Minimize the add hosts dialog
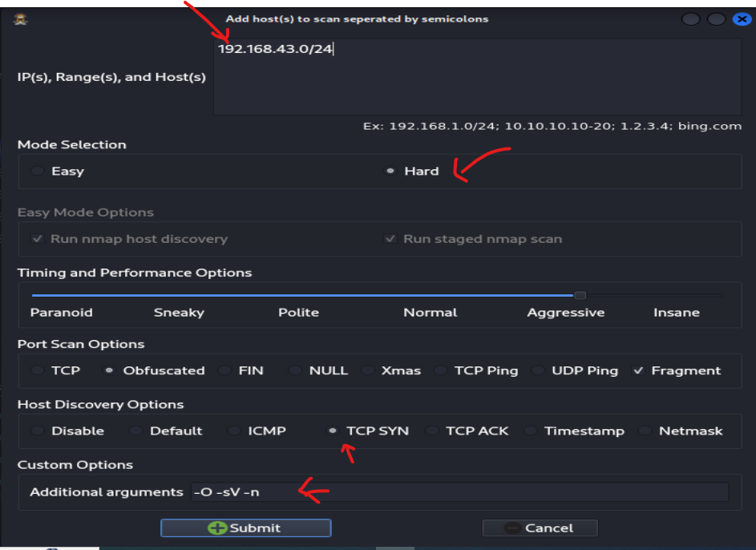756x550 pixels. click(690, 19)
